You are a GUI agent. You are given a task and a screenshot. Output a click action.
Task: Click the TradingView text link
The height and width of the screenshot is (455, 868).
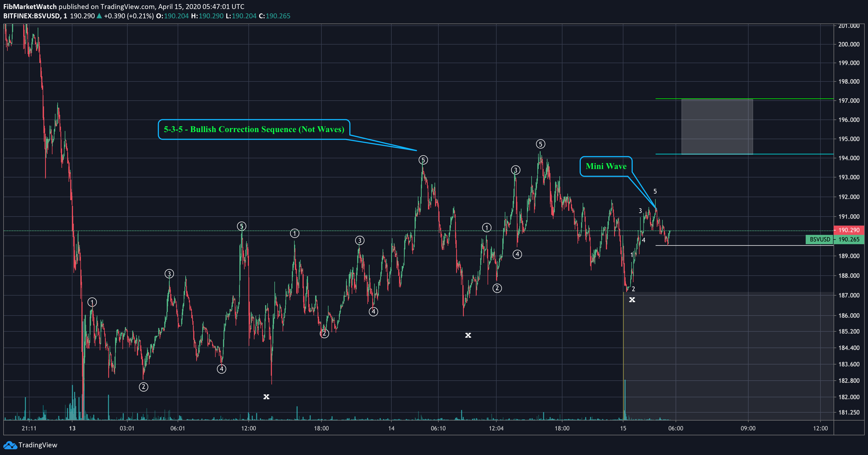pyautogui.click(x=38, y=445)
